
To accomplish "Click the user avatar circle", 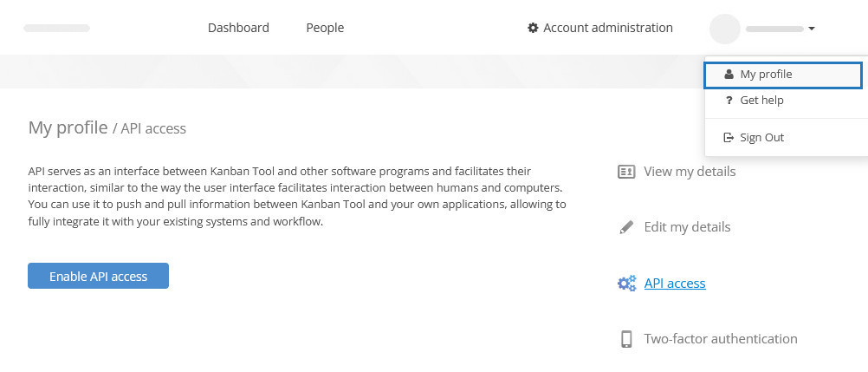I will point(724,29).
